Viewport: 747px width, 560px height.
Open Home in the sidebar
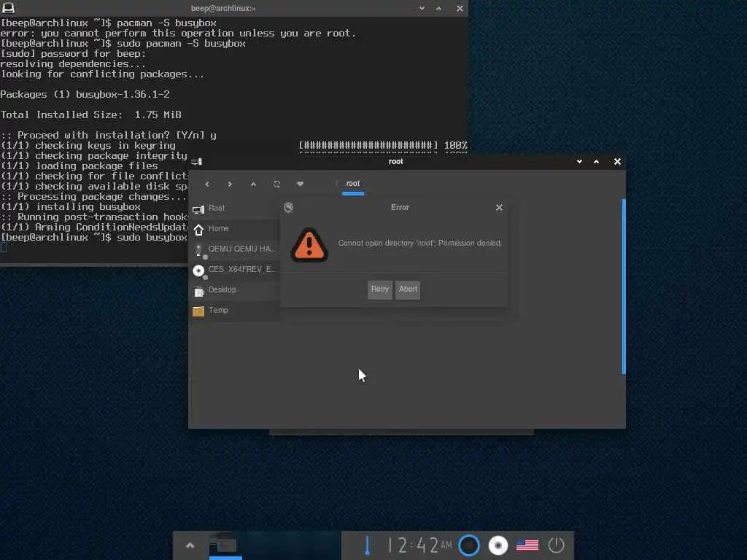[234, 228]
